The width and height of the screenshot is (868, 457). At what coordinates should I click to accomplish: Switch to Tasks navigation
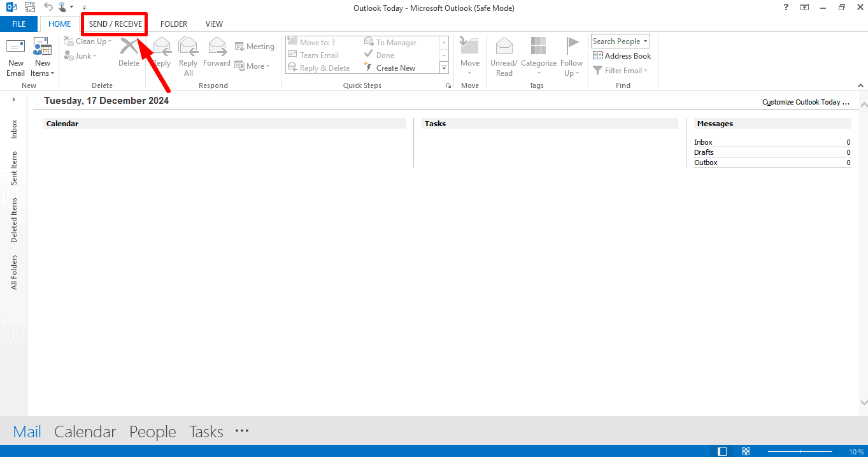(x=206, y=432)
